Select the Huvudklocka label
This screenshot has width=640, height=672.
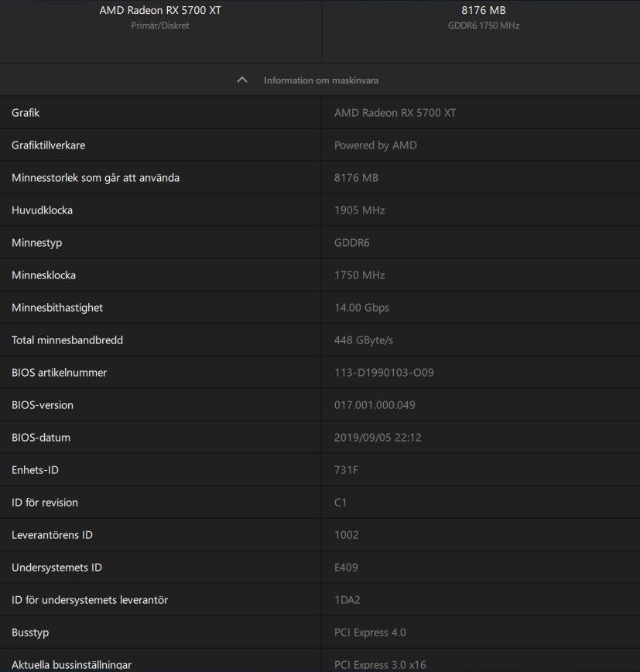(x=42, y=210)
